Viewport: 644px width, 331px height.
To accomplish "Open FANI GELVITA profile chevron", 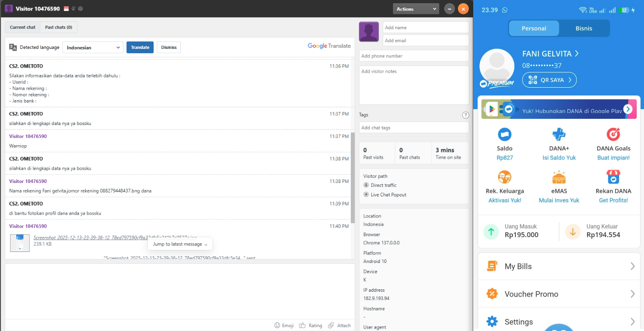I will 577,54.
